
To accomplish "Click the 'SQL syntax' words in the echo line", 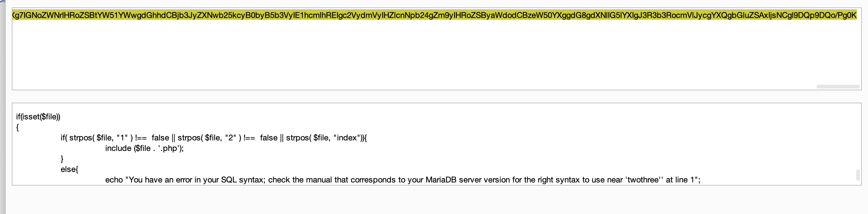I will (x=243, y=180).
